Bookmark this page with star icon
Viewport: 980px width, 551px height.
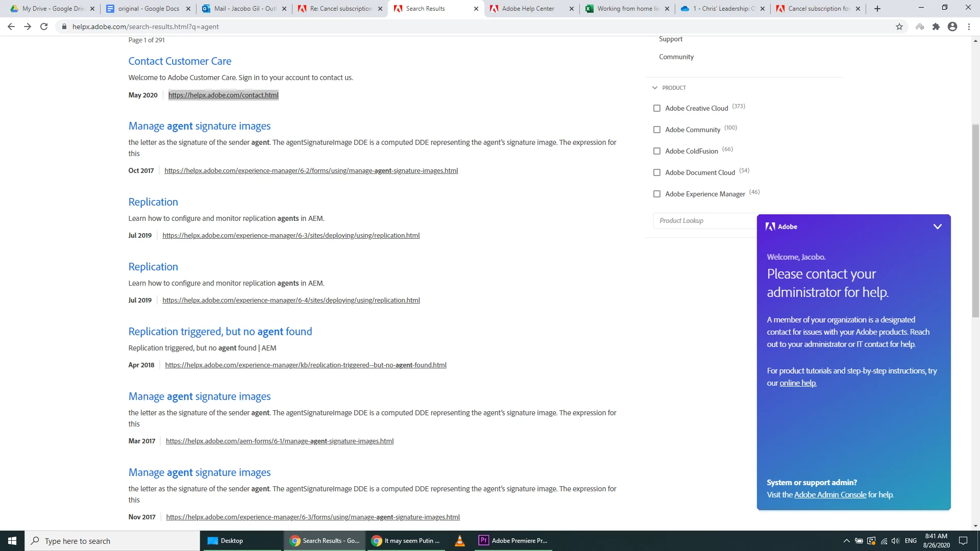point(899,27)
